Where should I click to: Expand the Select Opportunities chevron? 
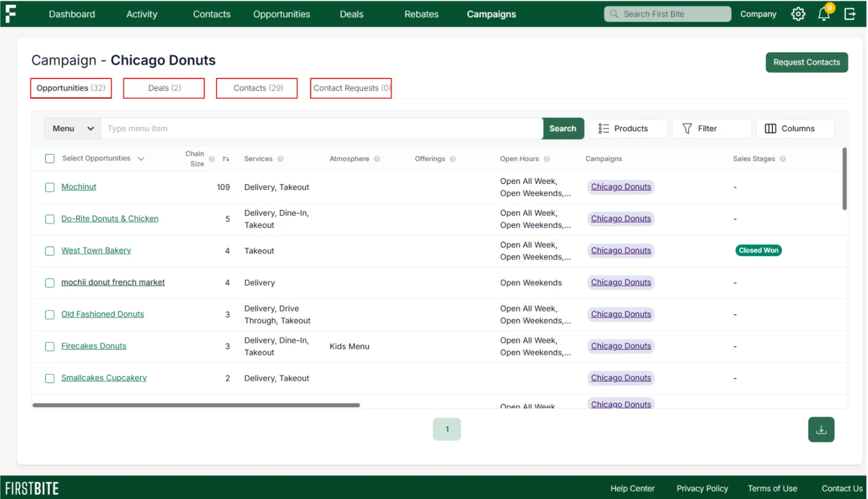point(141,159)
